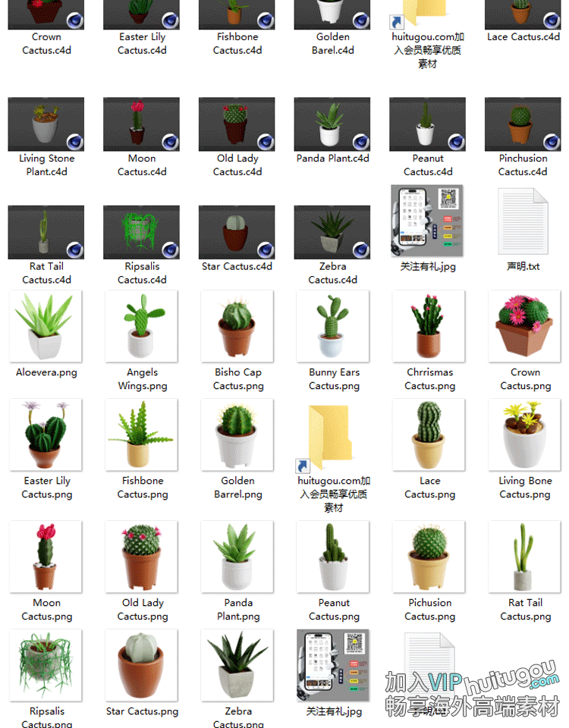Select the 关注有礼.jpg next to 声明.txt

coord(427,221)
